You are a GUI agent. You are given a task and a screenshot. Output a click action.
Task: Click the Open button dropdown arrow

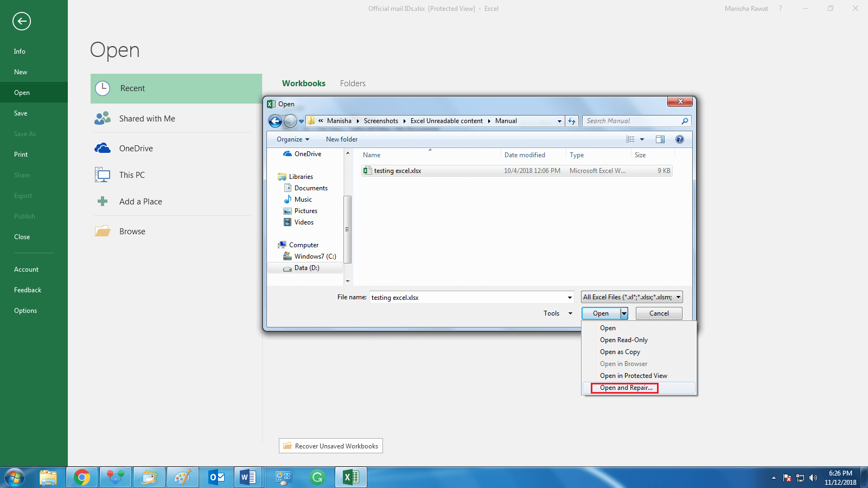624,313
